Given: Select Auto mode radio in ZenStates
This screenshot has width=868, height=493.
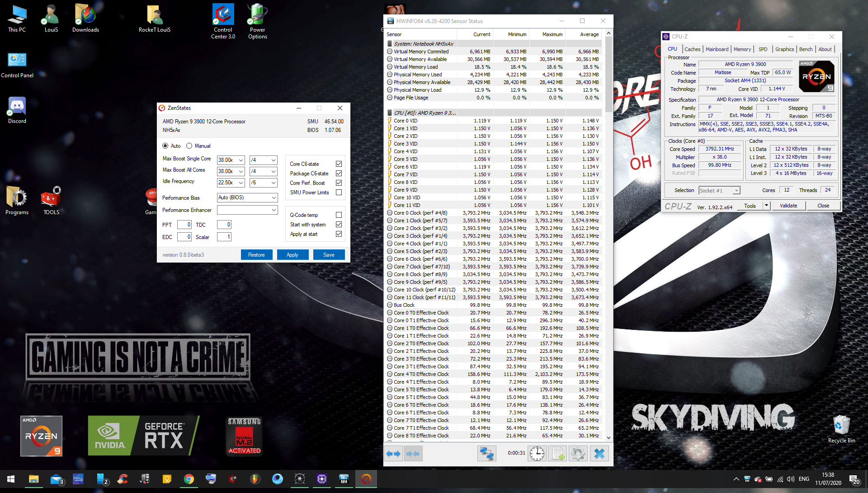Looking at the screenshot, I should [x=165, y=146].
